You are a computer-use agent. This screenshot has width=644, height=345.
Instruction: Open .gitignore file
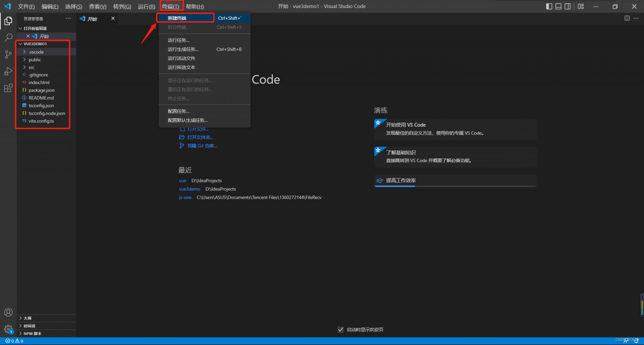coord(46,75)
